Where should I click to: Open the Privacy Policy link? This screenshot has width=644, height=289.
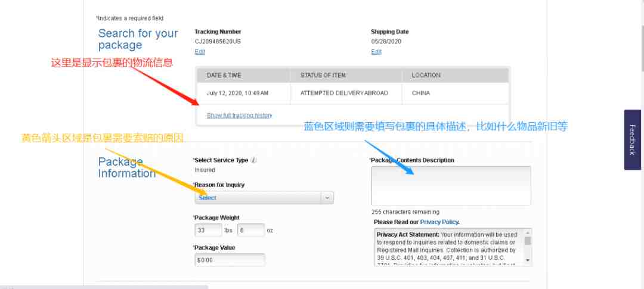pyautogui.click(x=439, y=222)
